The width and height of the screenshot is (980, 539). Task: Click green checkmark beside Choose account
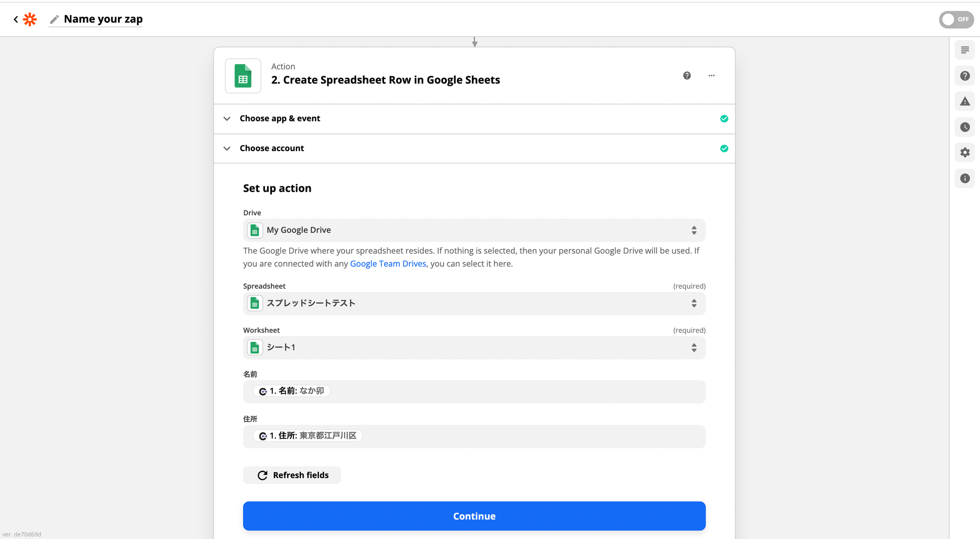tap(724, 148)
